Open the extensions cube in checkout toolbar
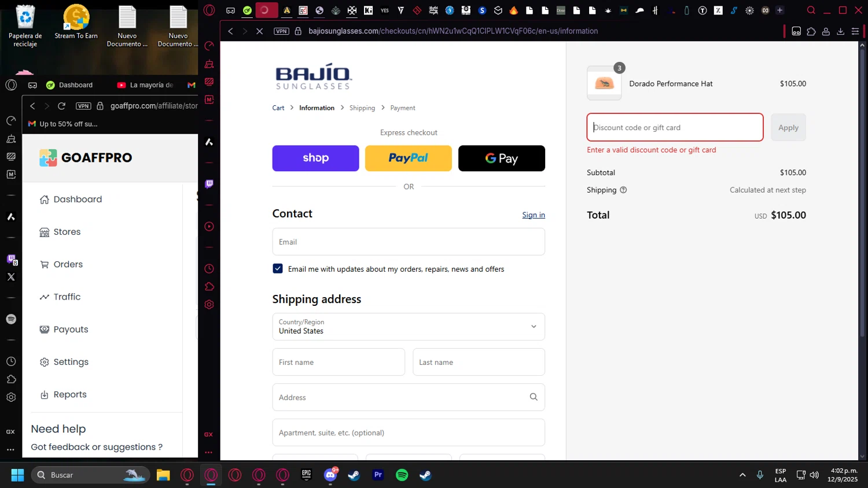Viewport: 868px width, 488px height. (811, 31)
